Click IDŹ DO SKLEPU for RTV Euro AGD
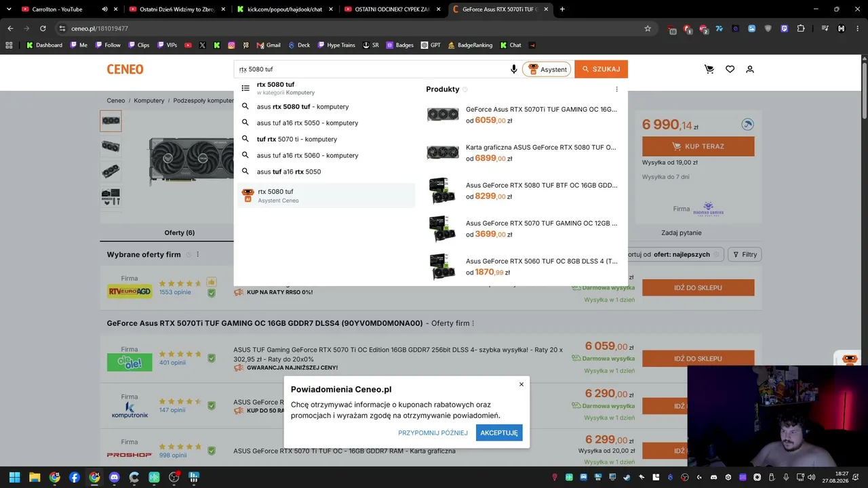The height and width of the screenshot is (488, 868). pyautogui.click(x=698, y=288)
